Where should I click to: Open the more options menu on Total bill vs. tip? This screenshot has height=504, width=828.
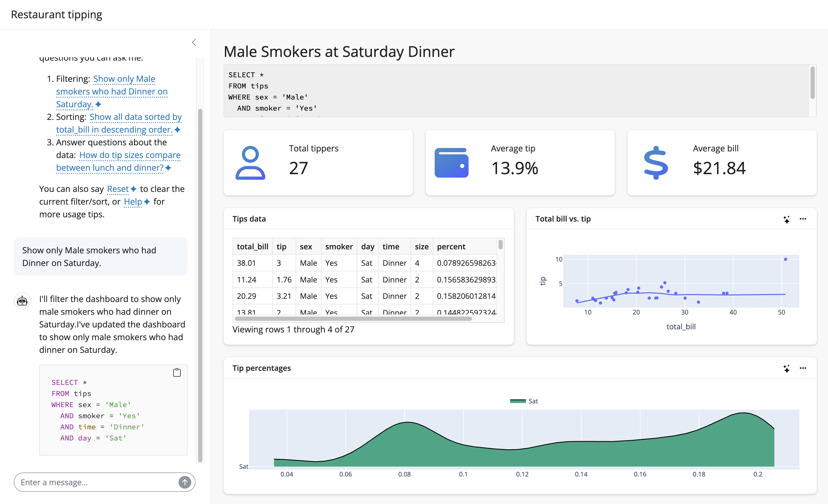point(803,219)
